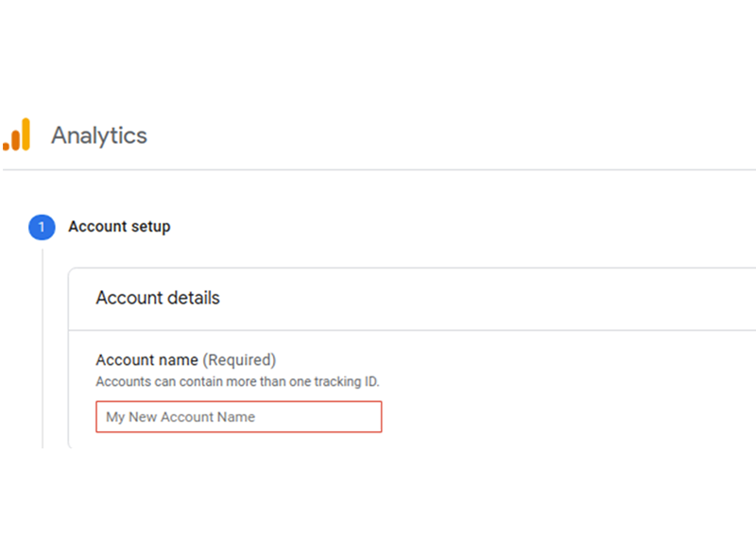Click the Google Analytics bar-chart logo
This screenshot has width=756, height=558.
(x=17, y=134)
